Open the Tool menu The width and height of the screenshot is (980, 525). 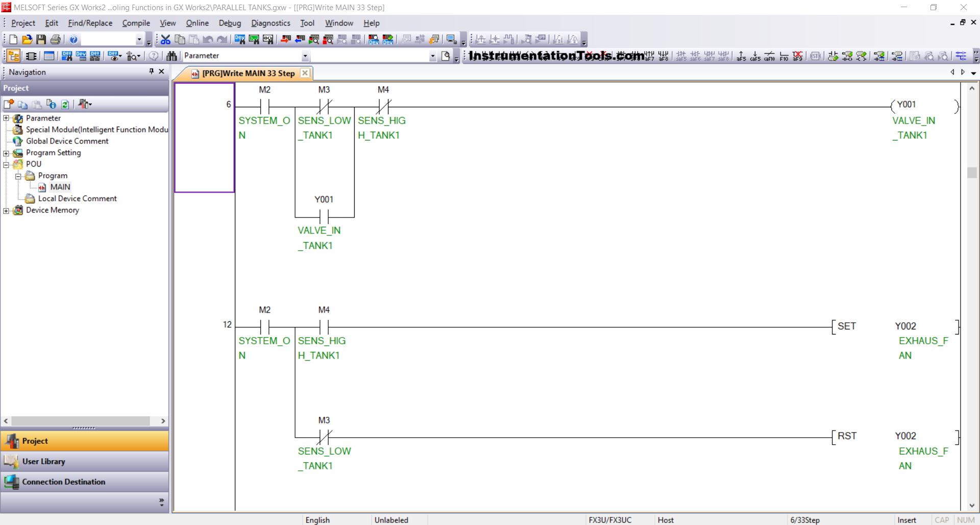click(x=307, y=23)
